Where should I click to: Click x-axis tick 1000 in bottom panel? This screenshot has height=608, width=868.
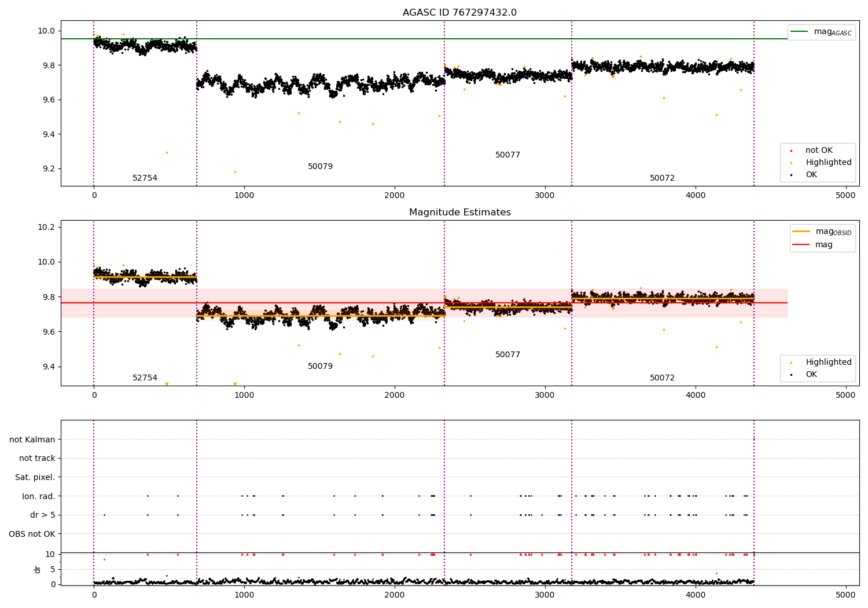coord(244,595)
